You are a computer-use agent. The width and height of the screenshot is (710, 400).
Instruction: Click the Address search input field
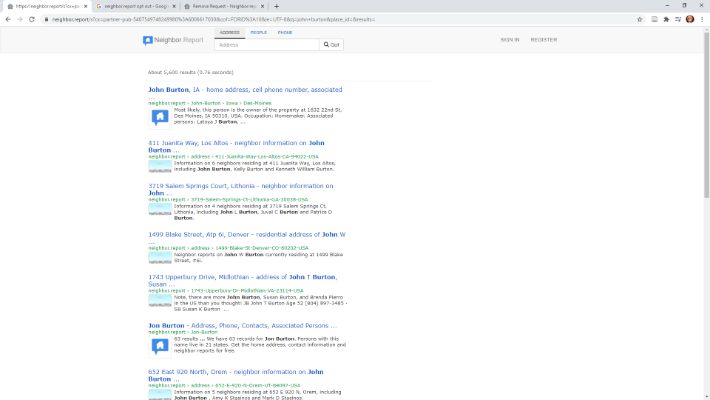click(267, 45)
